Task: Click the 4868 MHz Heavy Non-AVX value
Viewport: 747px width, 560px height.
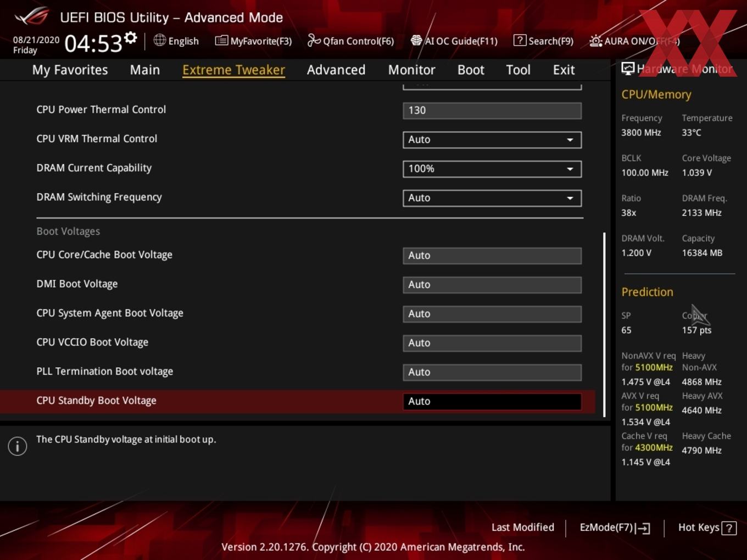Action: click(x=701, y=382)
